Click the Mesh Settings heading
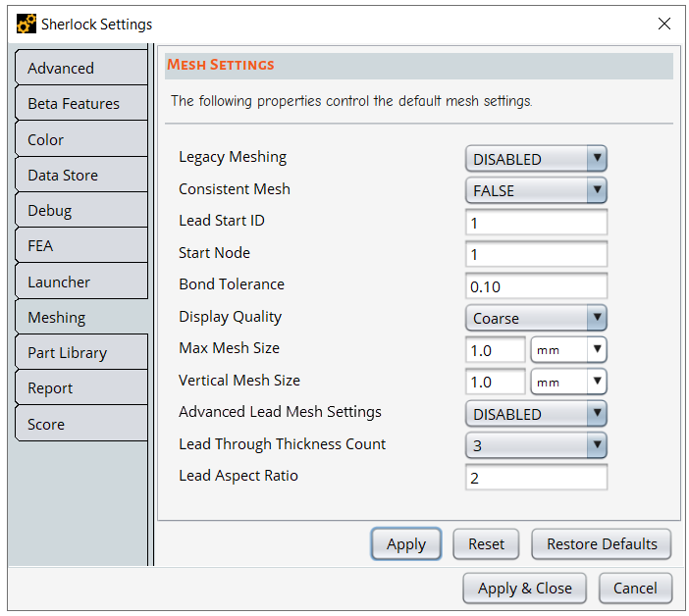This screenshot has height=616, width=689. click(x=221, y=65)
